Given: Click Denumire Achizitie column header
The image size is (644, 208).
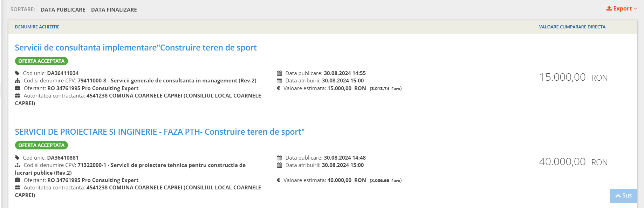Looking at the screenshot, I should click(37, 27).
